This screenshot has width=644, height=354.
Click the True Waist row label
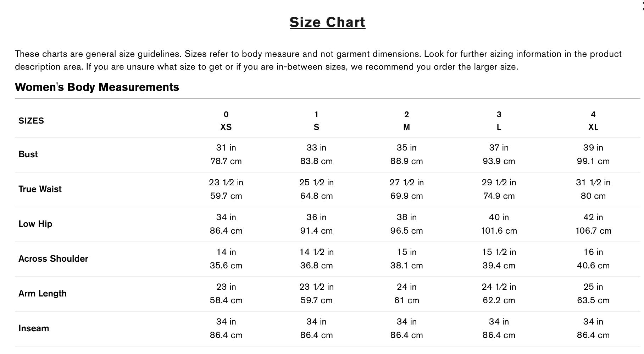[40, 189]
